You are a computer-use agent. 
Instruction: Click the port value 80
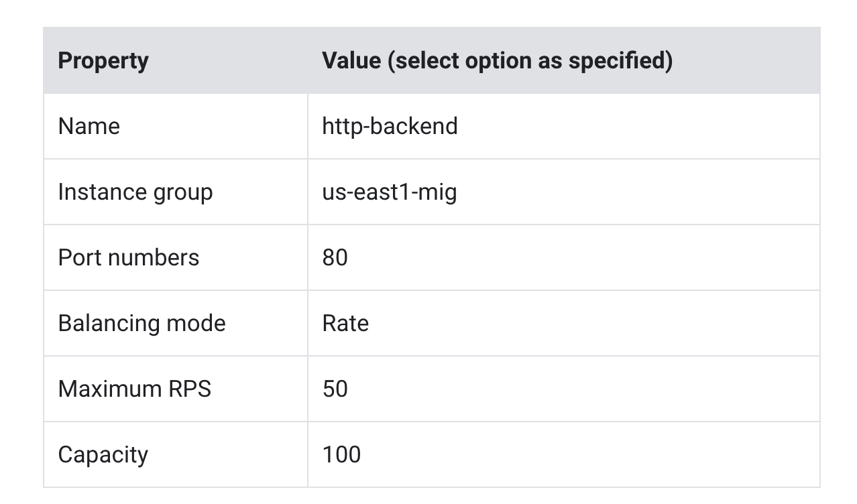[335, 257]
